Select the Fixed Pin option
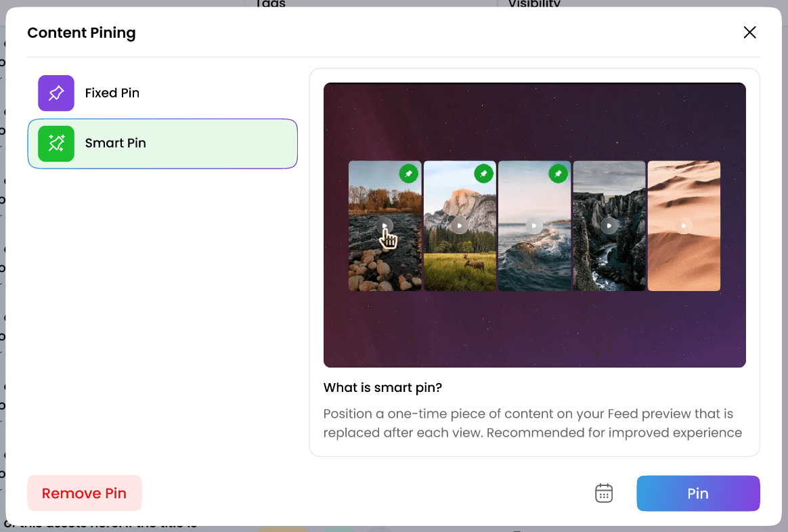 [x=162, y=93]
